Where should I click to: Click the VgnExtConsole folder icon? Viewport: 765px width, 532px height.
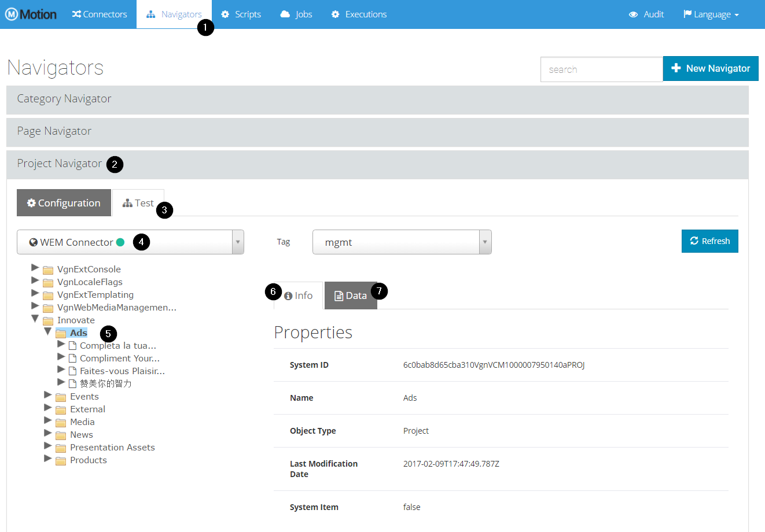click(48, 270)
